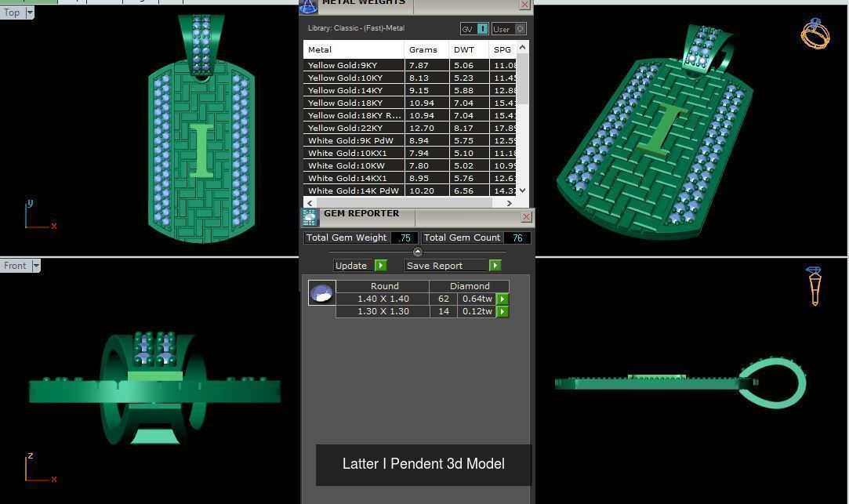Select the White Gold:10KX1 row
Image resolution: width=849 pixels, height=504 pixels.
[x=410, y=153]
